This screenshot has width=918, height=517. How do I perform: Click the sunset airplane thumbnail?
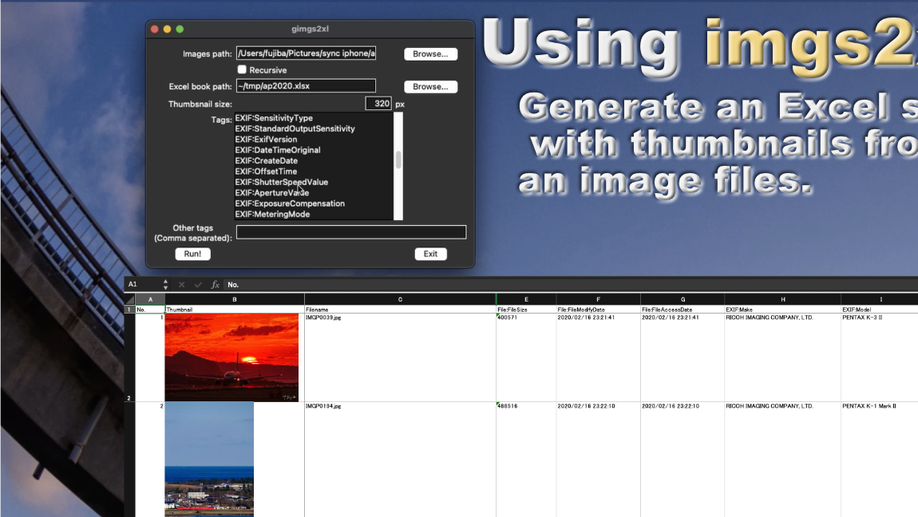click(231, 357)
